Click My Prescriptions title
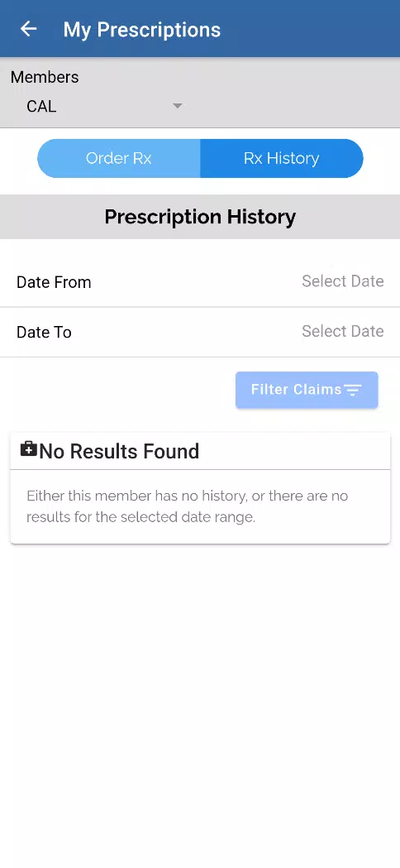Image resolution: width=400 pixels, height=868 pixels. [142, 29]
